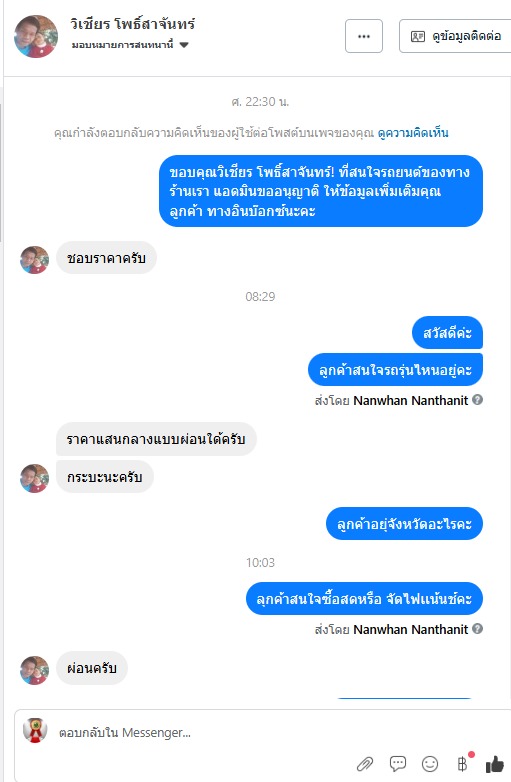This screenshot has height=782, width=511.
Task: Click the contact card icon in header
Action: pyautogui.click(x=418, y=36)
